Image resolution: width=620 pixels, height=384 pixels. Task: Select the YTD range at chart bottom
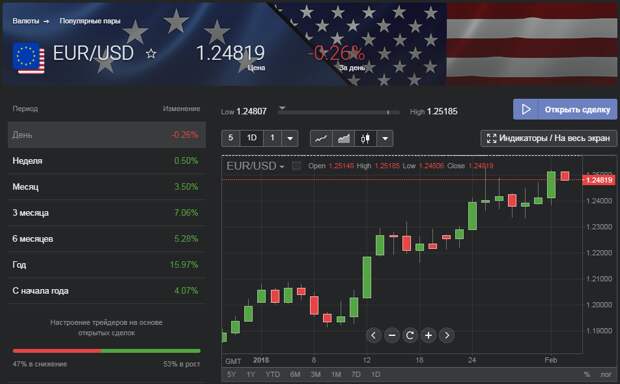pyautogui.click(x=272, y=374)
